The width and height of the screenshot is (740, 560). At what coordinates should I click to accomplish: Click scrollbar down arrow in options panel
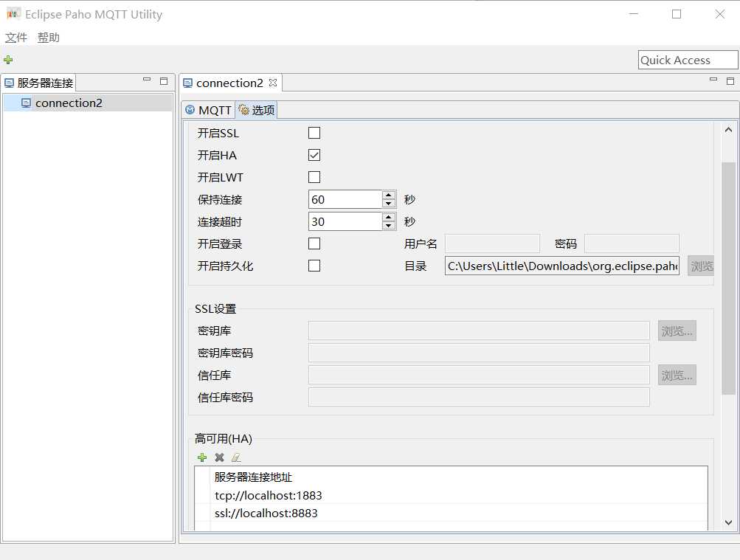(728, 522)
